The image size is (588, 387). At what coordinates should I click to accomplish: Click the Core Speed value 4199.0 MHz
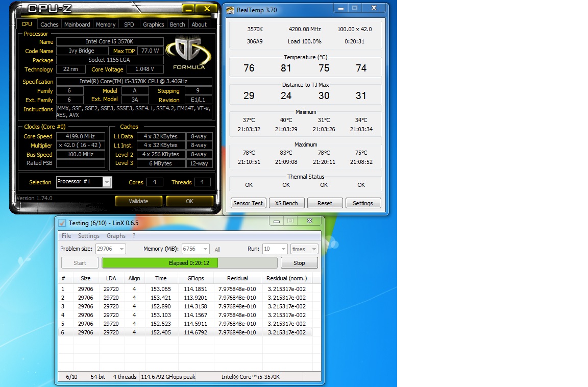coord(80,136)
